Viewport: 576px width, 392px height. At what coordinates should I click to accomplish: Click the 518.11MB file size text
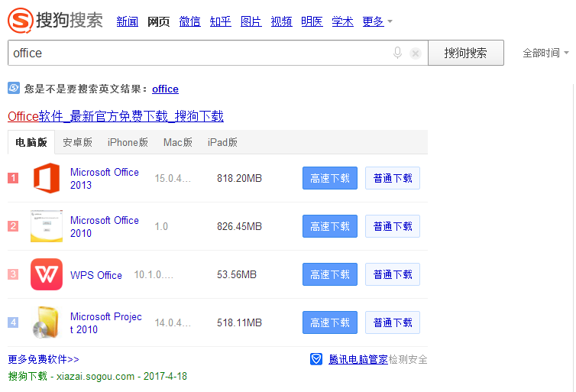point(239,322)
